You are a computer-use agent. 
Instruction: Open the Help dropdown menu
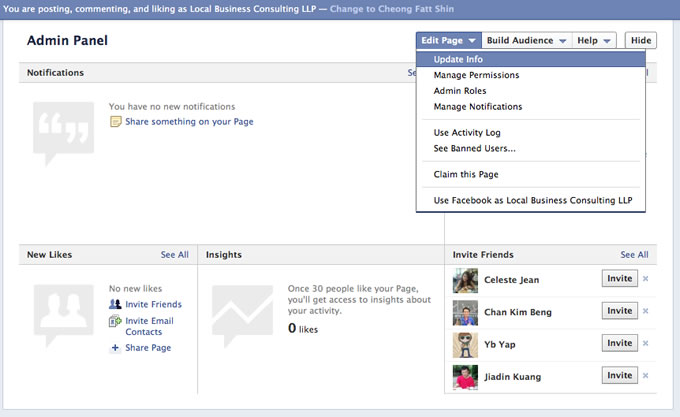594,40
